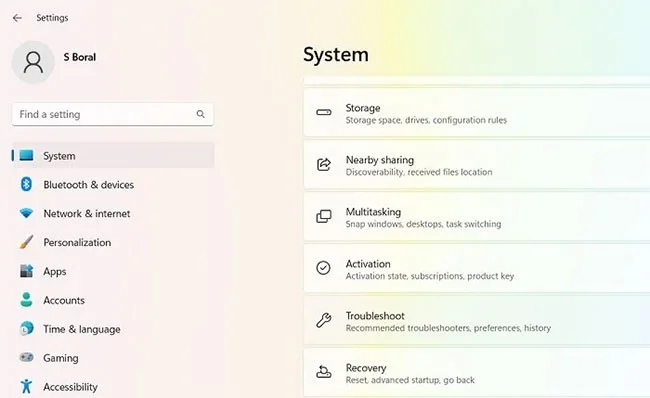The height and width of the screenshot is (398, 650).
Task: Open Accessibility settings category
Action: [x=113, y=386]
